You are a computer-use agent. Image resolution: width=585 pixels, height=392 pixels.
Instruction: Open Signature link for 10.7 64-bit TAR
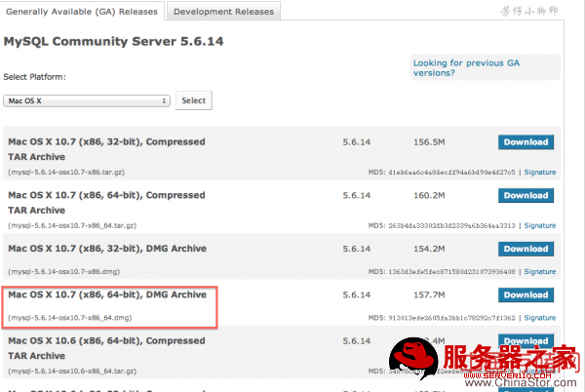click(540, 225)
